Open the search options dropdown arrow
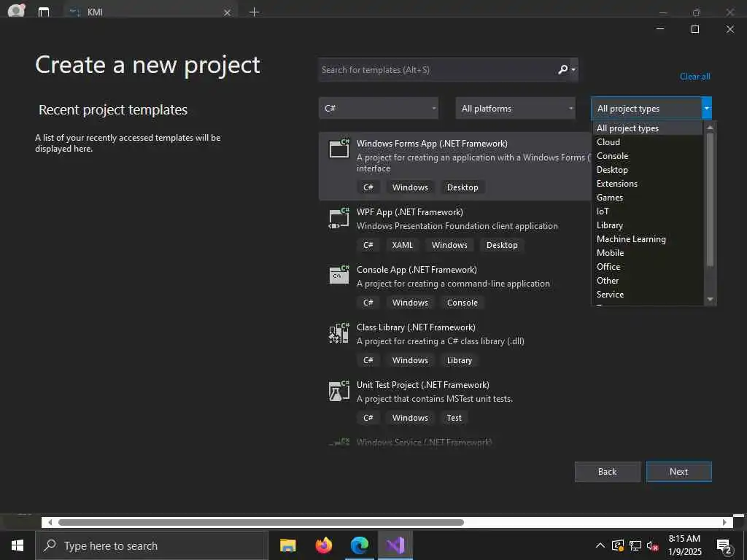The height and width of the screenshot is (560, 747). point(573,70)
